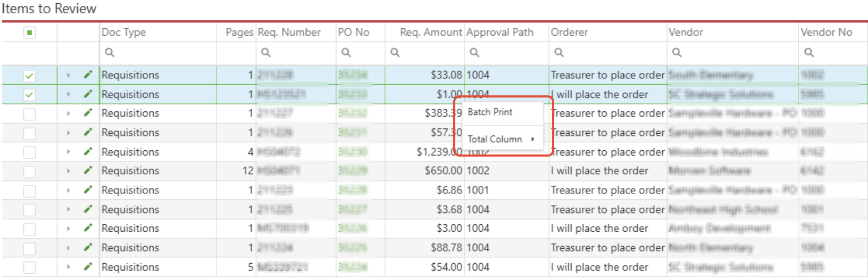
Task: Expand the row with amount $57.30
Action: point(68,133)
